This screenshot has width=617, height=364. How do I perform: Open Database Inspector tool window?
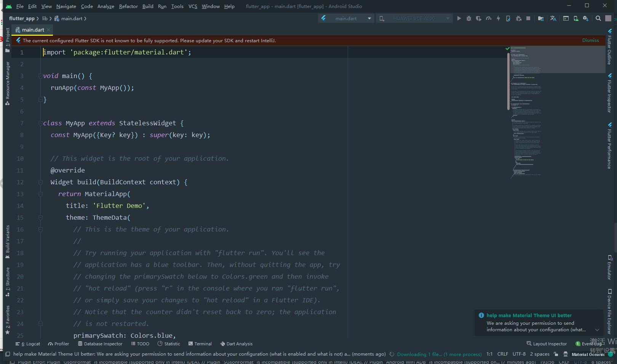(x=100, y=343)
